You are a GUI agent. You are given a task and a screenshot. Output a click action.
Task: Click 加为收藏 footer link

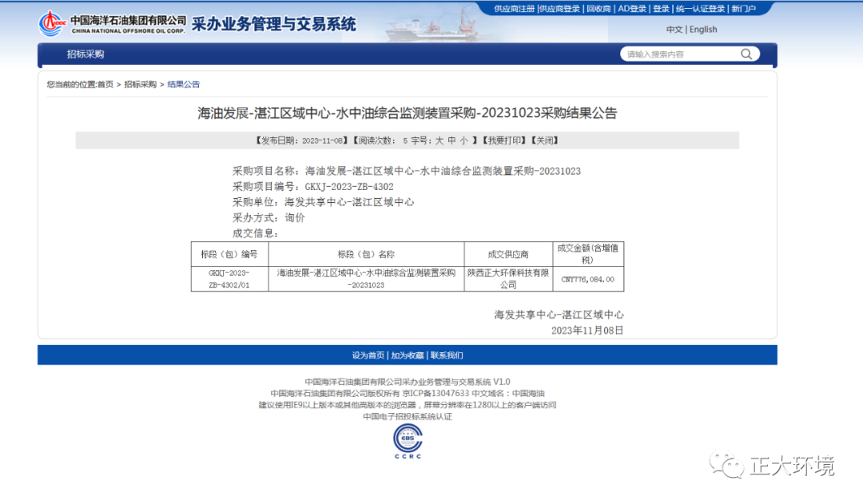coord(408,355)
